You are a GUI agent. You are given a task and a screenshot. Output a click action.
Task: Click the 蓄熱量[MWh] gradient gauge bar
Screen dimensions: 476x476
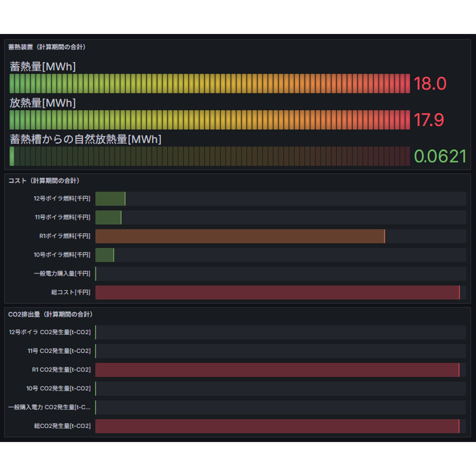click(x=210, y=84)
